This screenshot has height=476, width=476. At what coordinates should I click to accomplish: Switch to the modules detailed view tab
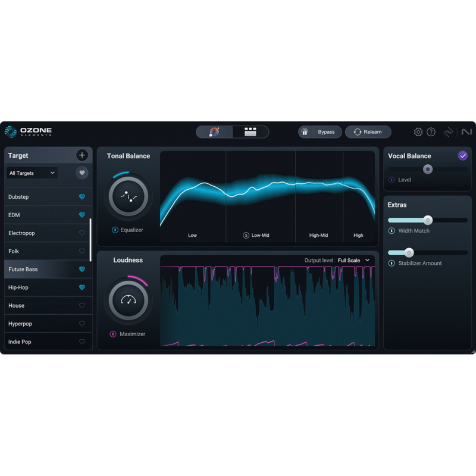pyautogui.click(x=250, y=131)
